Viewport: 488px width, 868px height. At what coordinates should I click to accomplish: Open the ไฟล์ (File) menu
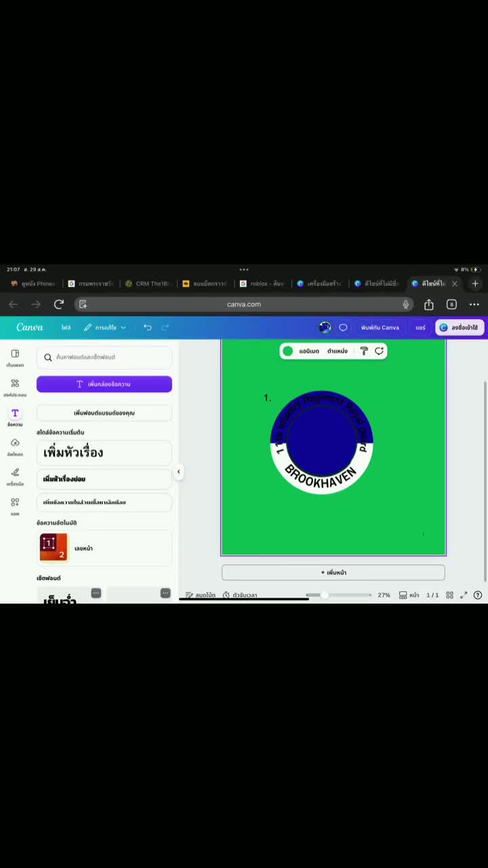pos(66,328)
